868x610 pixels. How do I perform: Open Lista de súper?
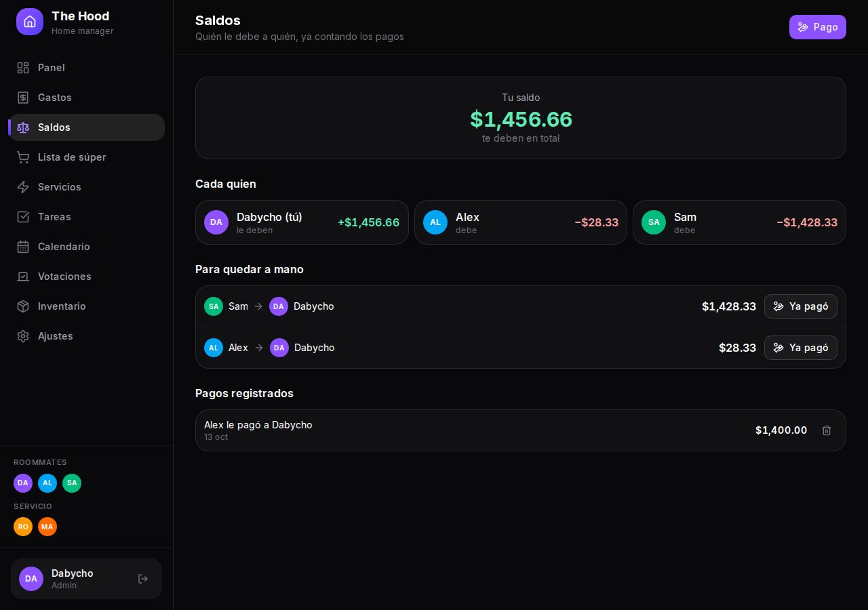click(87, 157)
